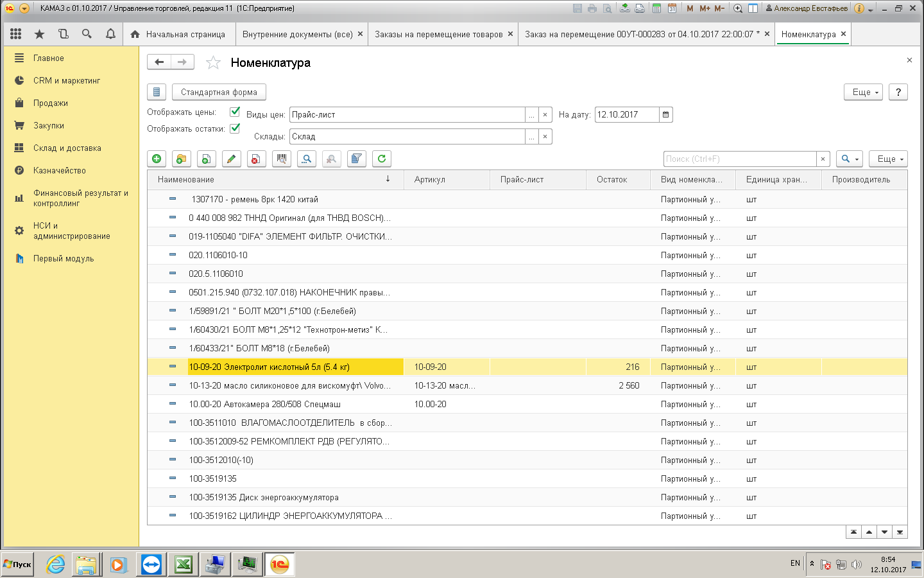Close the Номенклатура form with X
Screen dimensions: 924x578
(x=909, y=60)
